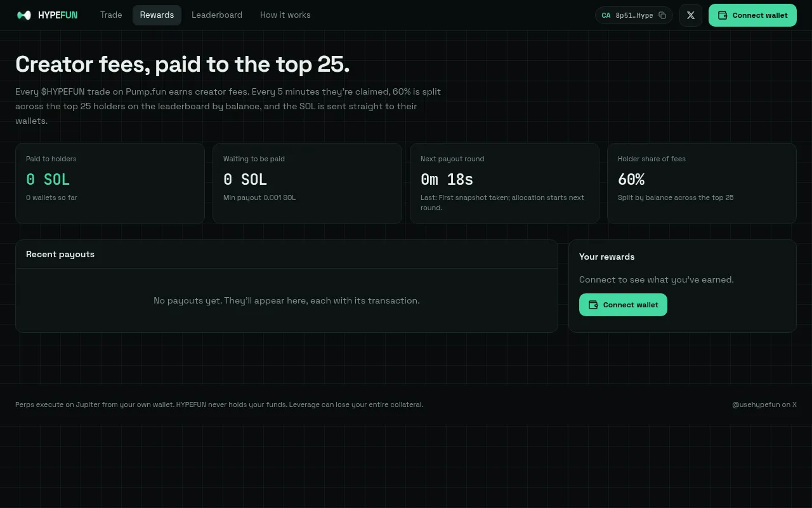Click the Waiting to be paid label

tap(254, 159)
